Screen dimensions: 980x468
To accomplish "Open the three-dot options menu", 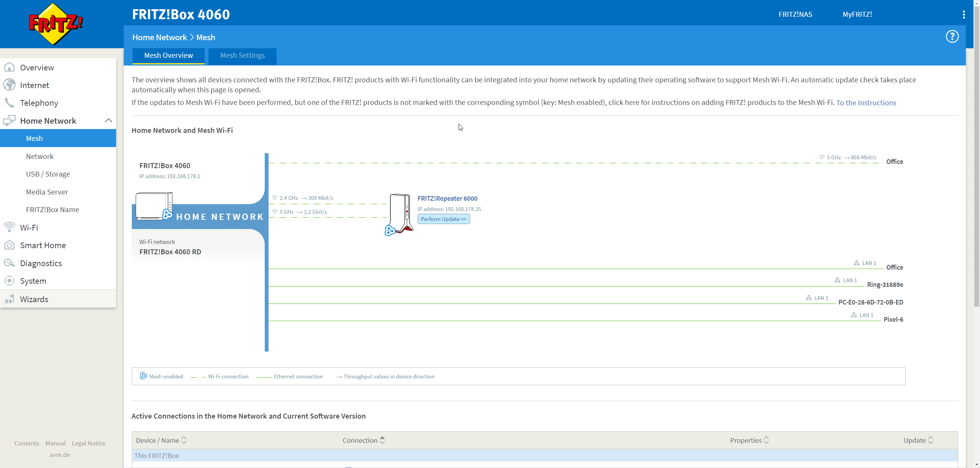I will (x=964, y=15).
